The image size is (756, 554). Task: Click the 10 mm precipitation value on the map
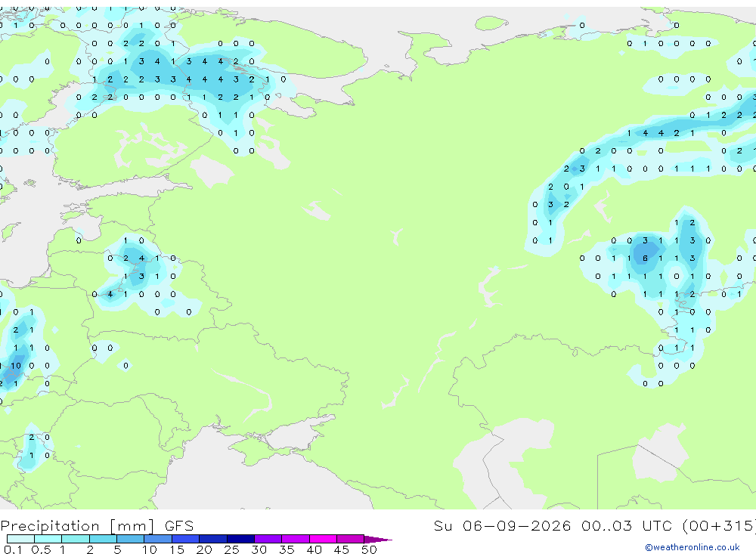(16, 366)
